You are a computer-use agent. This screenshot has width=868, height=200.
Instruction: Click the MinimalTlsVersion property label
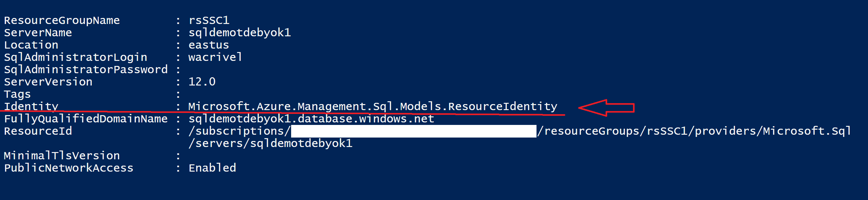tap(62, 156)
